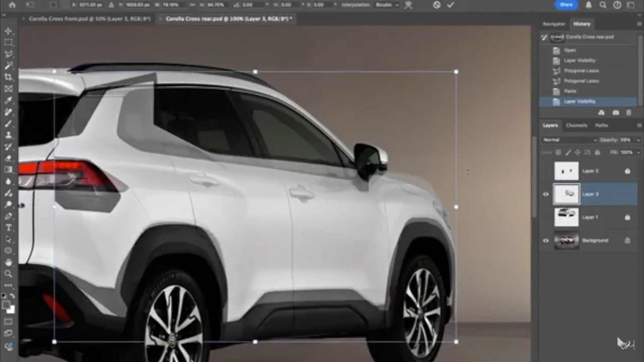Switch to Corolla Cross front.psd document tab

click(89, 19)
